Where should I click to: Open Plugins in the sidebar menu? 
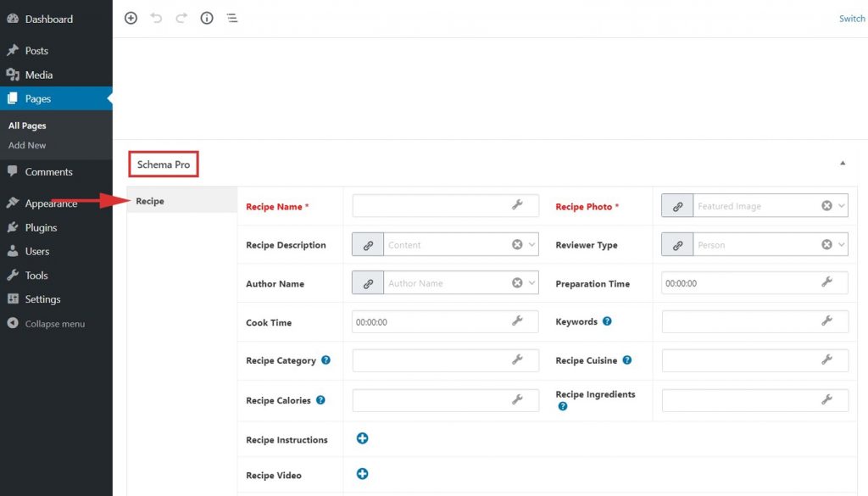click(41, 227)
